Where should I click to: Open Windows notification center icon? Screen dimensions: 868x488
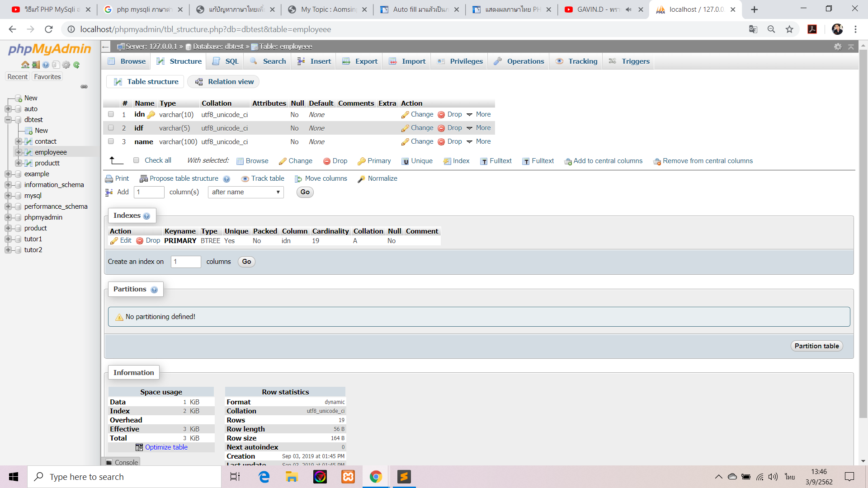coord(849,477)
